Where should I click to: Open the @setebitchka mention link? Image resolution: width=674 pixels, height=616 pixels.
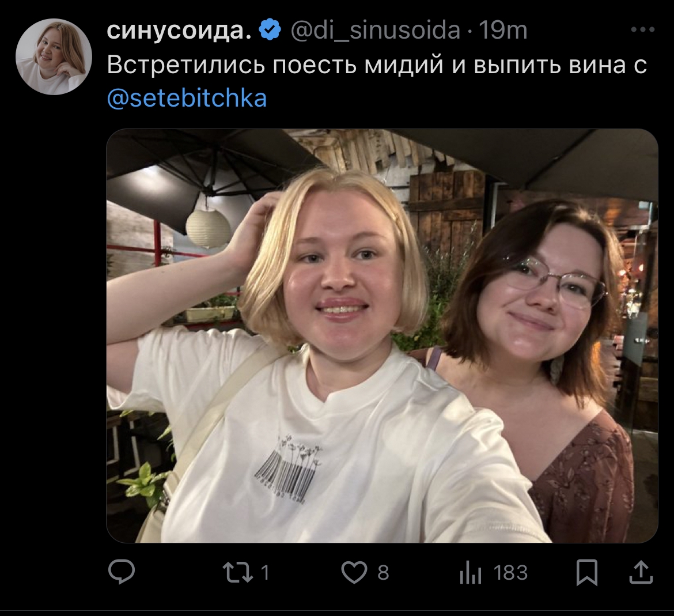(187, 98)
